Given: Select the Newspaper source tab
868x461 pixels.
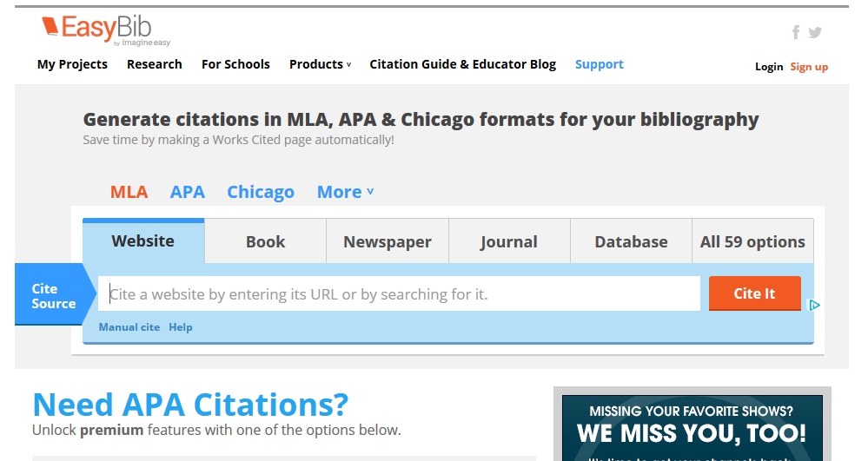Looking at the screenshot, I should 388,241.
